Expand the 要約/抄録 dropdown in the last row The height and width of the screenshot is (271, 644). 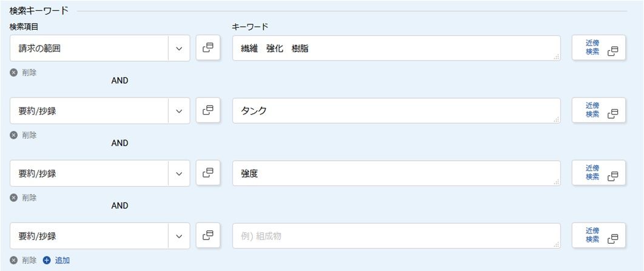pyautogui.click(x=179, y=236)
